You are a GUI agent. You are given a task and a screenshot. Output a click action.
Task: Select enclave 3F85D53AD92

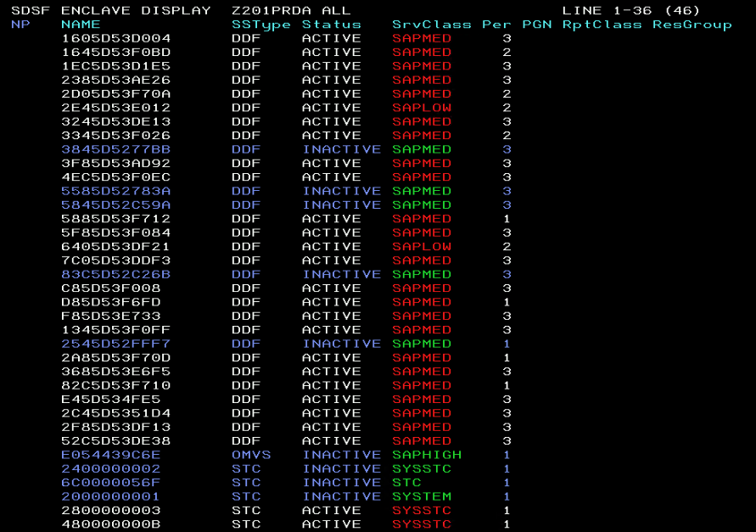[x=116, y=164]
